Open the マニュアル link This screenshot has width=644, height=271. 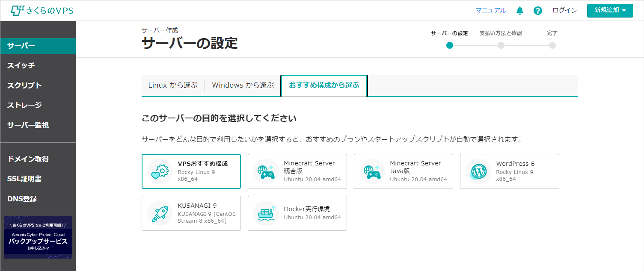click(x=491, y=11)
